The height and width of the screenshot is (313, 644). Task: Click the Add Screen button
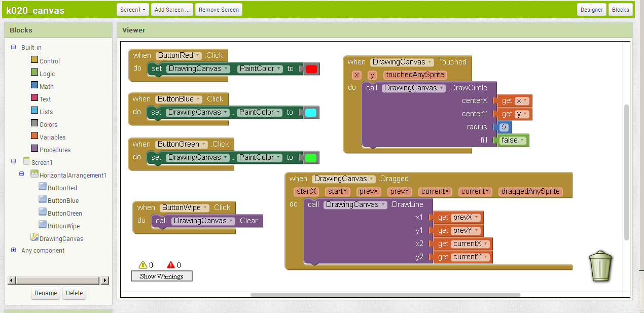[x=172, y=10]
